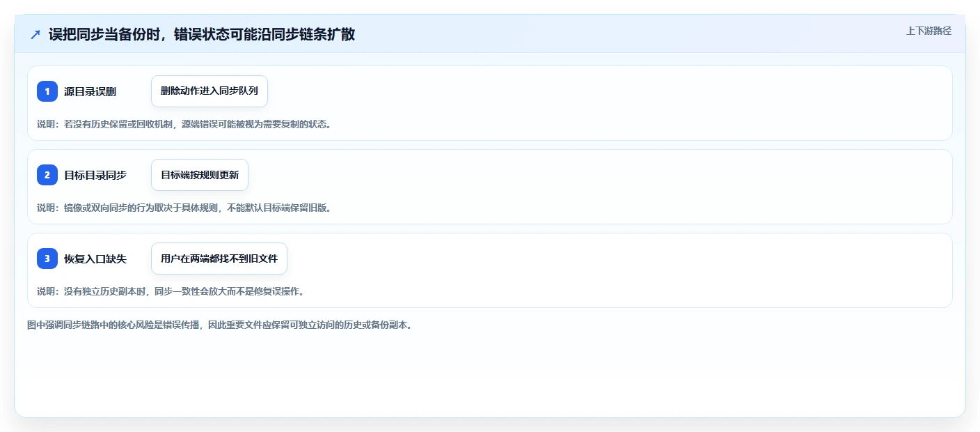Viewport: 980px width, 432px height.
Task: Click the 用户在两端都找不到旧文件 chip
Action: (219, 259)
